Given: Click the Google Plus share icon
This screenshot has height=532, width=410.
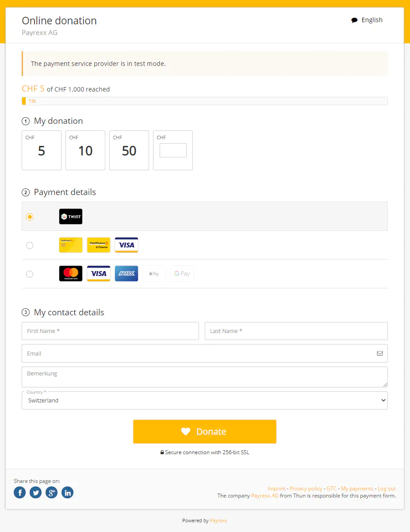Looking at the screenshot, I should [x=52, y=492].
